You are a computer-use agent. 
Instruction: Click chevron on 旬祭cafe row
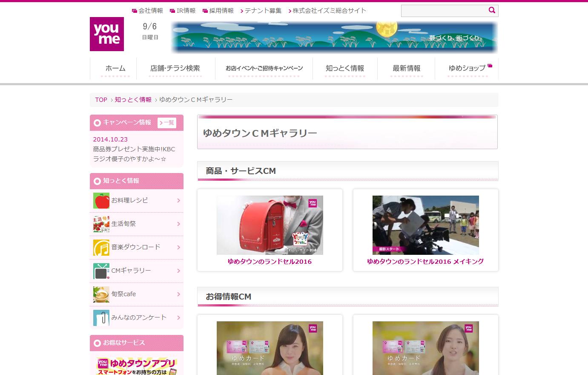click(x=178, y=294)
